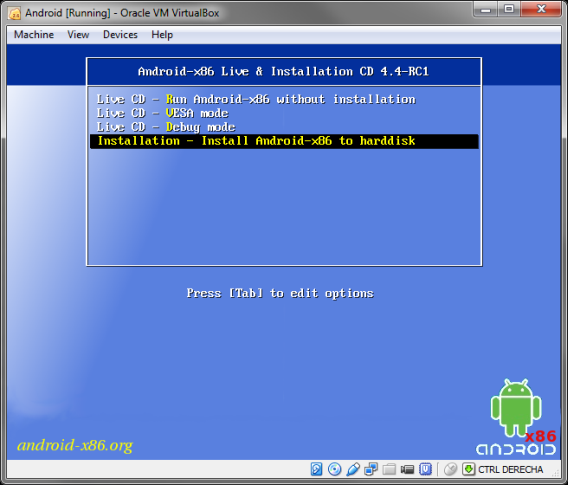Viewport: 568px width, 485px height.
Task: Click the virtualization features V icon
Action: pyautogui.click(x=425, y=469)
